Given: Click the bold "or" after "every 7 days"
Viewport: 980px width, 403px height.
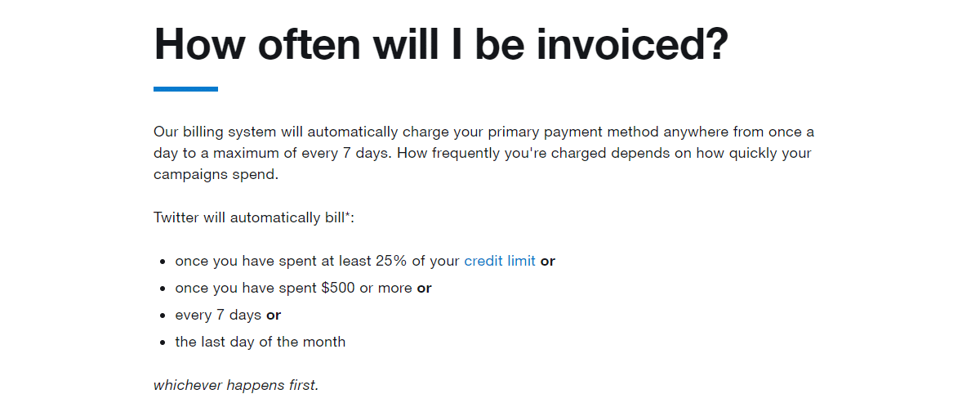Looking at the screenshot, I should (x=274, y=315).
